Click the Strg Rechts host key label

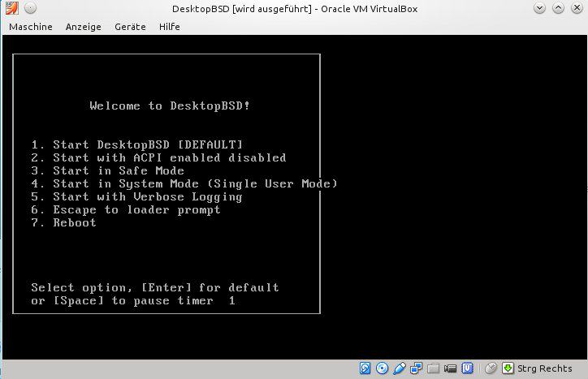click(x=545, y=369)
